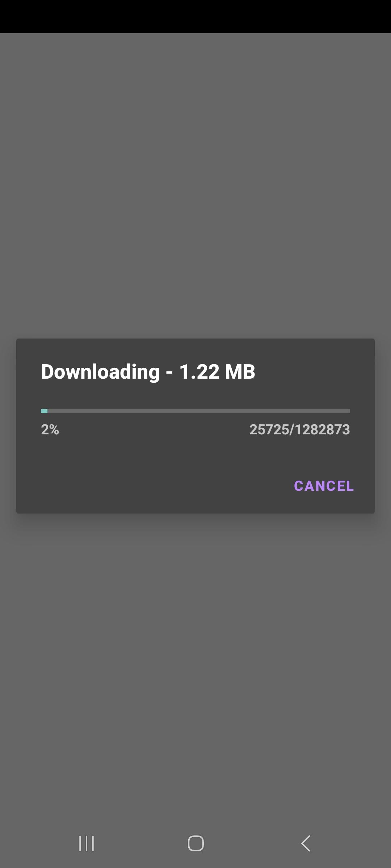This screenshot has width=391, height=868.
Task: Tap the Android back navigation arrow
Action: click(x=306, y=843)
